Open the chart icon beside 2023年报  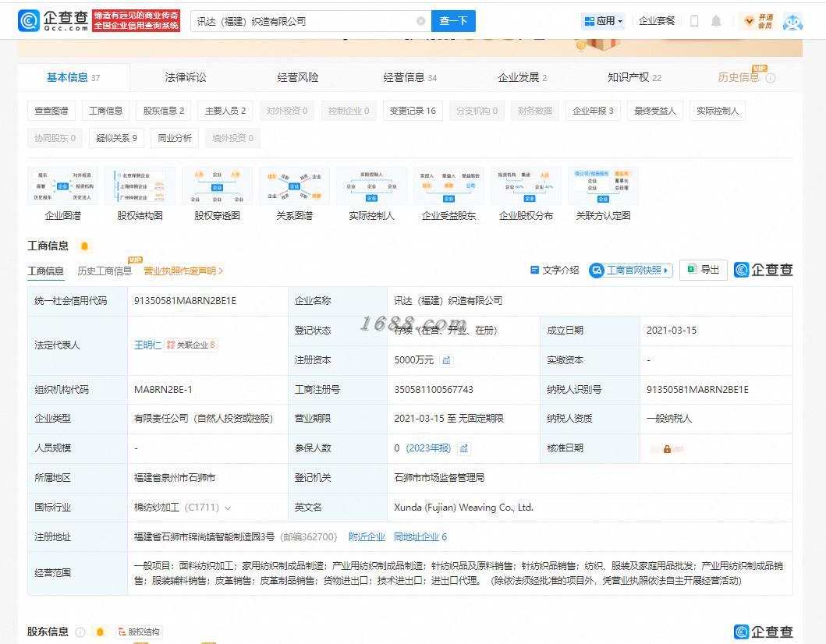click(463, 448)
